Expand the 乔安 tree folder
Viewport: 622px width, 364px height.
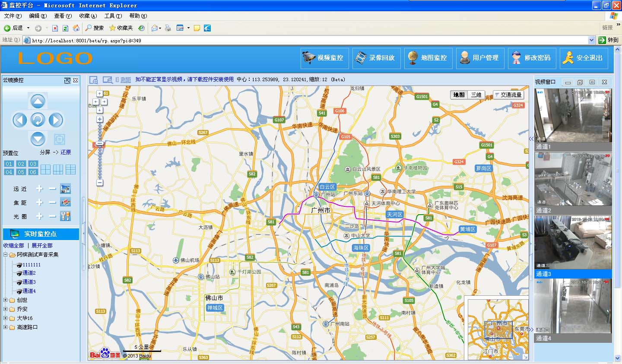point(6,309)
